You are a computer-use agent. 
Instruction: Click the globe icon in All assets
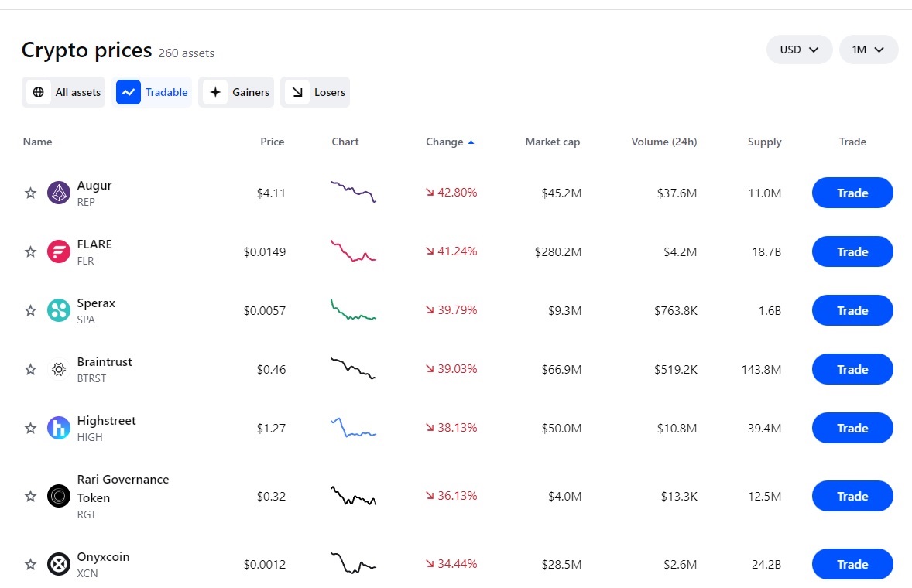(x=39, y=92)
